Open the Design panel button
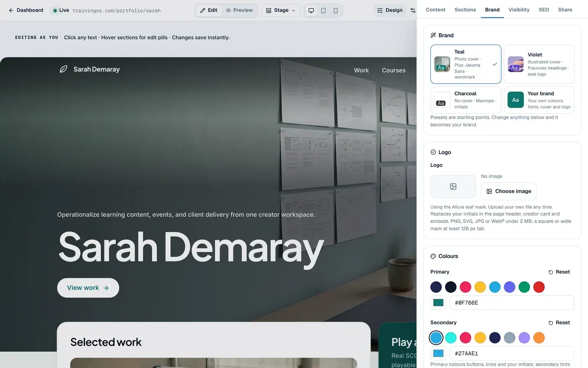 coord(390,11)
